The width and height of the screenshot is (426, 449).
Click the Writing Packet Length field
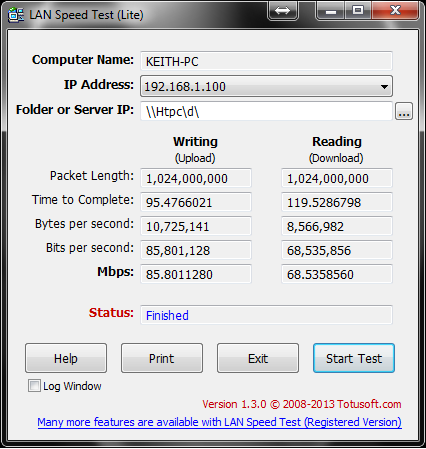pyautogui.click(x=196, y=178)
